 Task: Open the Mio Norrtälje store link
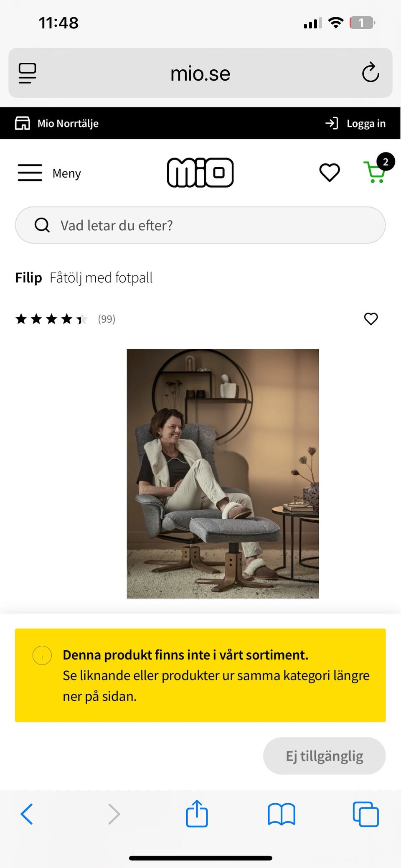coord(68,123)
